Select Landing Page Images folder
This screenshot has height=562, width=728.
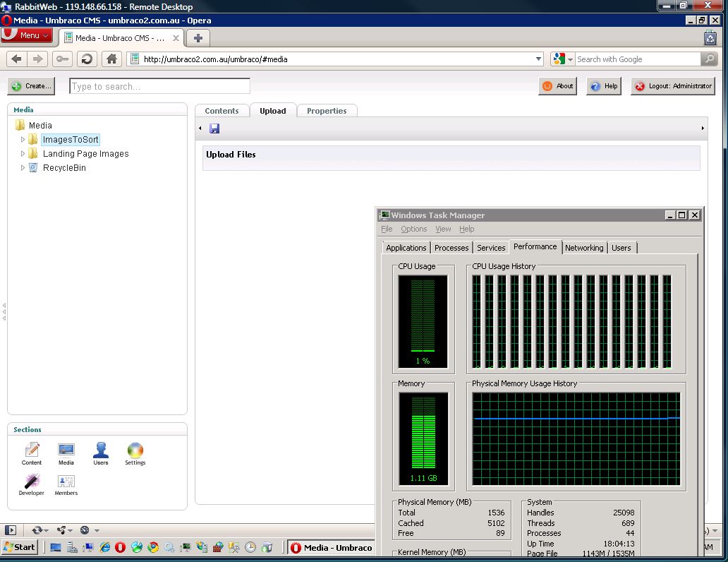(86, 154)
